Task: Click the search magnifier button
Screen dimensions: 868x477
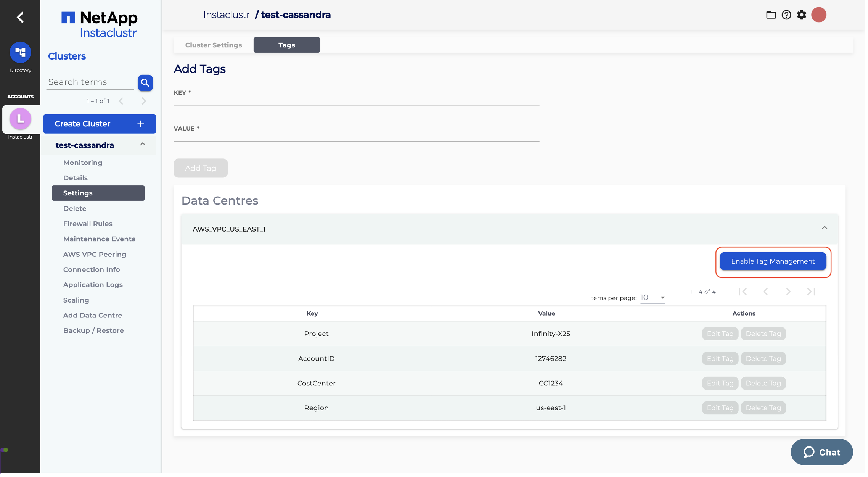Action: click(x=145, y=83)
